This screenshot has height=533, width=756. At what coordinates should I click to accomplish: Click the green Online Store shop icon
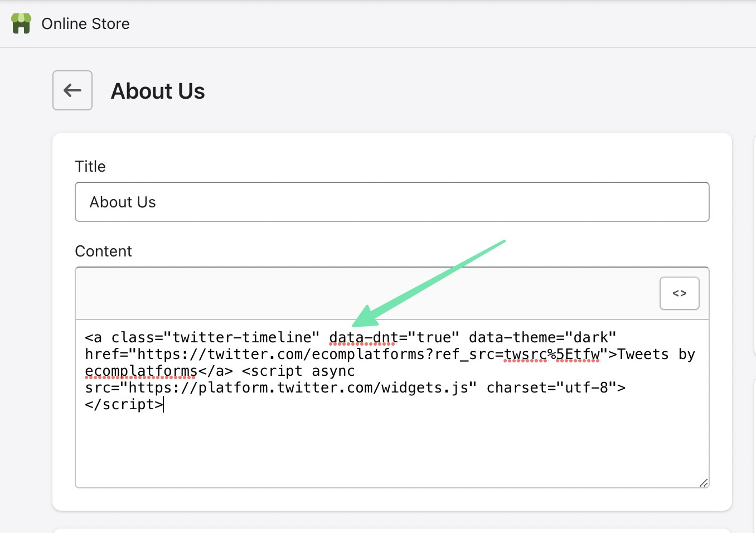click(21, 23)
